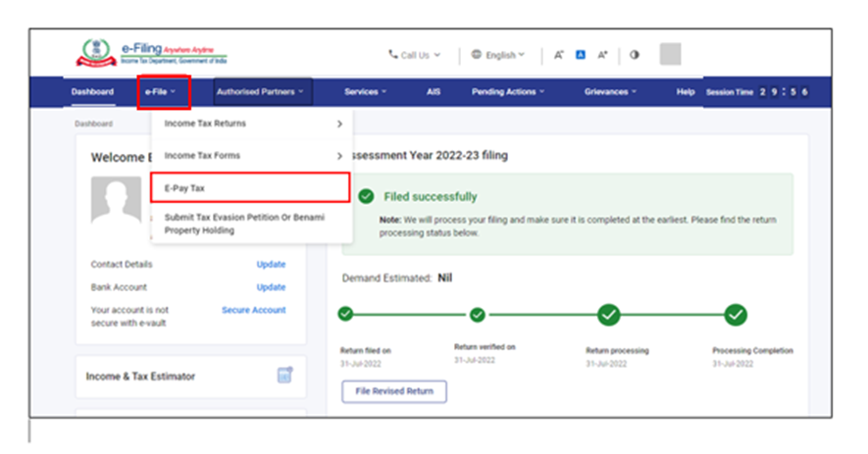Click the Secure Account link
This screenshot has height=454, width=868.
(253, 310)
